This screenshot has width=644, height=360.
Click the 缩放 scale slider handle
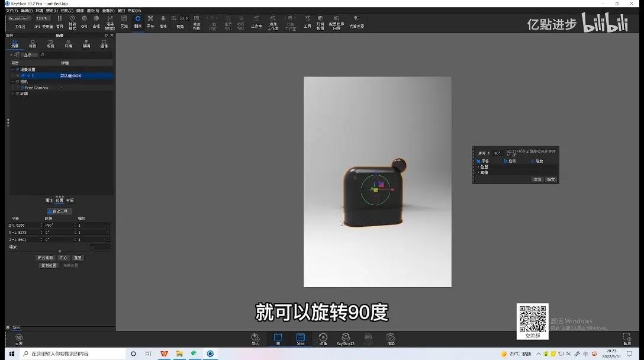pos(60,251)
